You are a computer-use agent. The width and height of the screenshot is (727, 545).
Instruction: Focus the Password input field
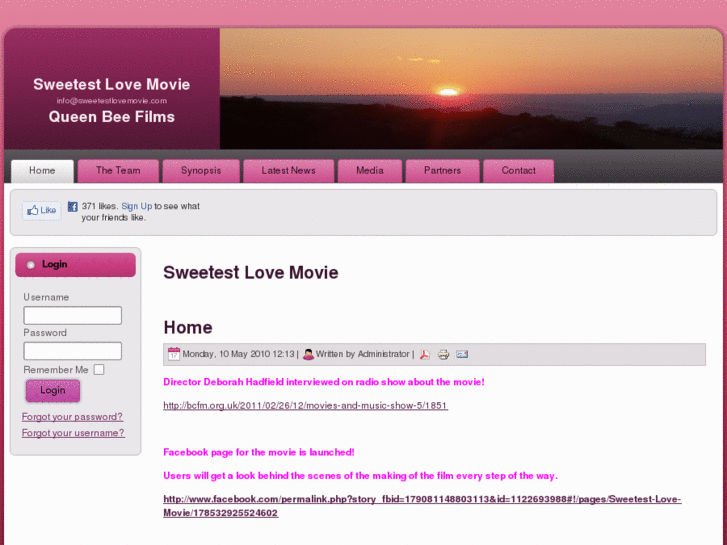[73, 351]
